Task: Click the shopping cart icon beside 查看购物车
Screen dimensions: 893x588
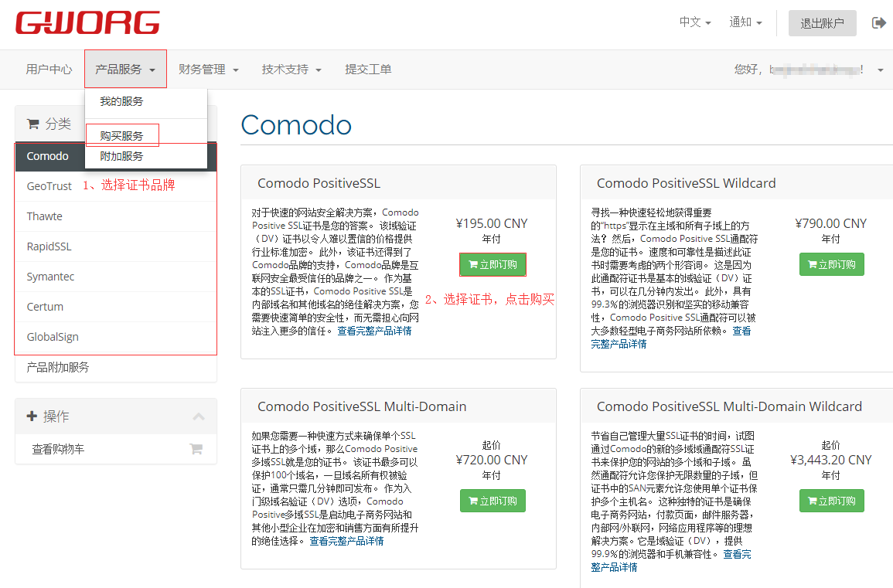Action: [x=196, y=449]
